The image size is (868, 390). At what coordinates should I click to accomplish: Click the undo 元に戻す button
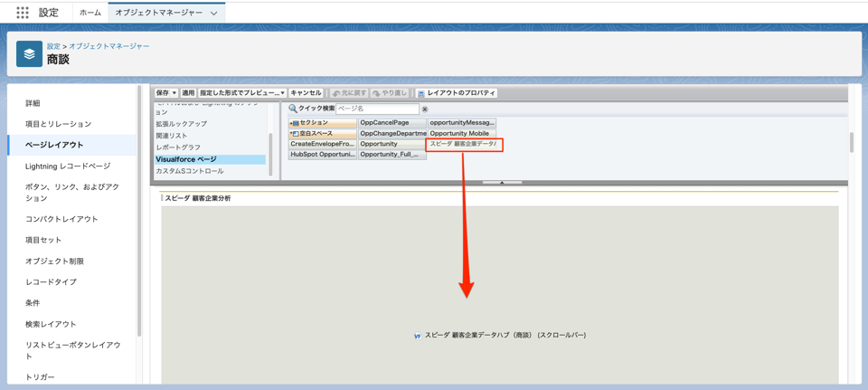[x=349, y=93]
